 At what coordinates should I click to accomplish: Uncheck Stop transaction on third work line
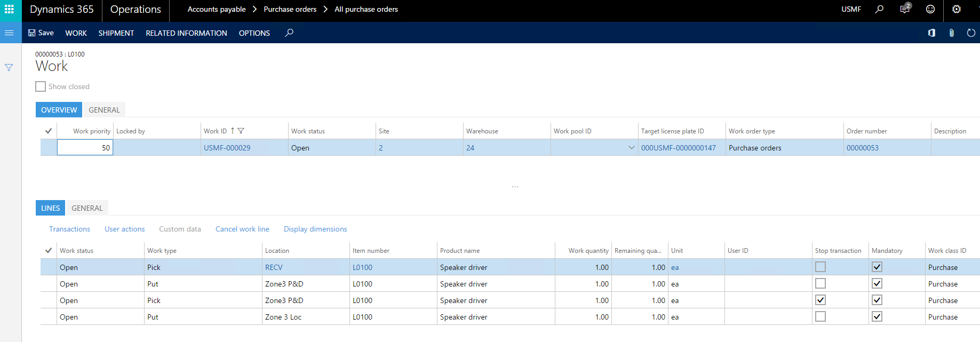click(x=820, y=300)
